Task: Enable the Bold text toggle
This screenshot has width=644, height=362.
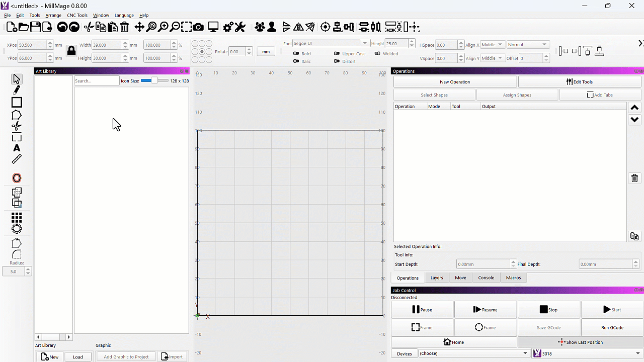Action: [x=296, y=53]
